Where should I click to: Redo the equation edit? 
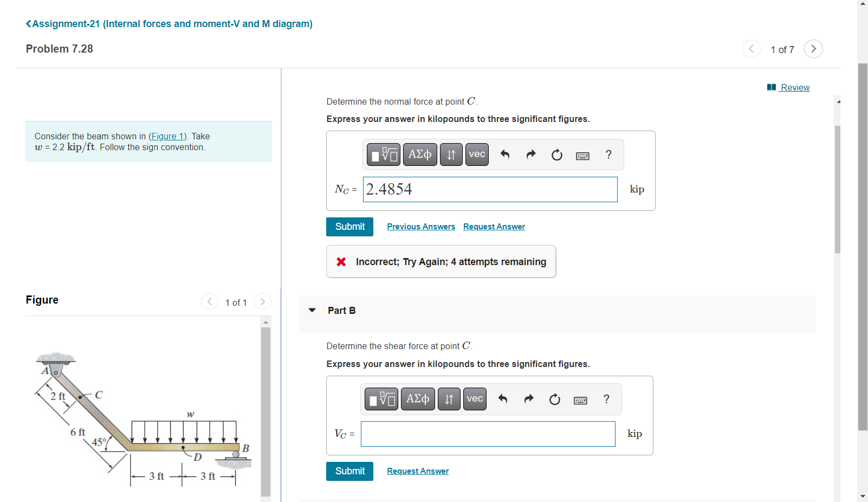click(530, 155)
